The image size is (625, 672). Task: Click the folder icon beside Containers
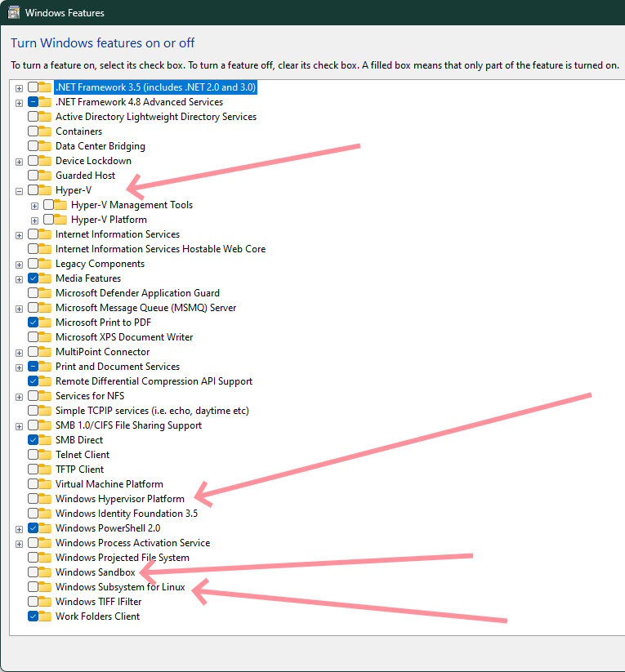point(46,131)
